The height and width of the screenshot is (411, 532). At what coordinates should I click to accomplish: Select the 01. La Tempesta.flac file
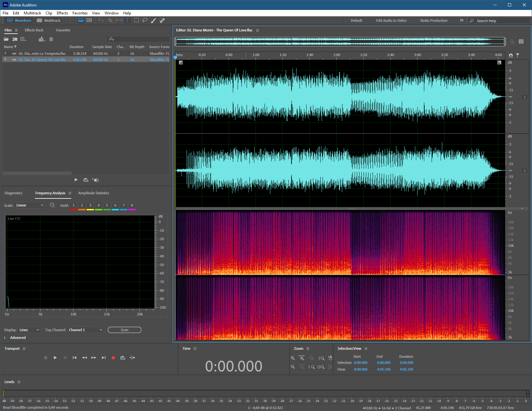click(42, 54)
